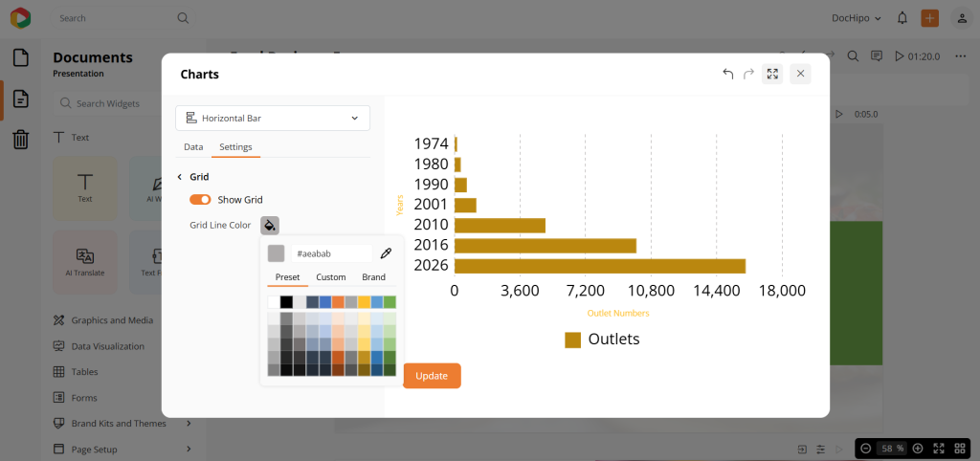Undo the last chart change
This screenshot has width=980, height=461.
click(x=727, y=74)
